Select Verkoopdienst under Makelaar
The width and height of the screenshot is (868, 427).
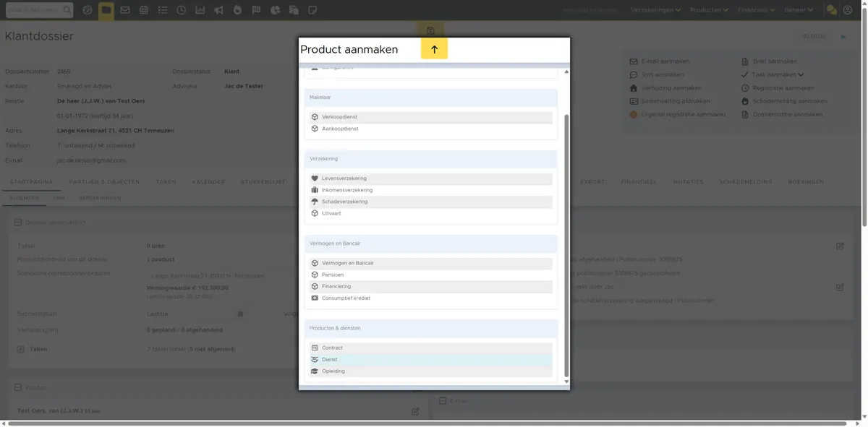pyautogui.click(x=431, y=117)
